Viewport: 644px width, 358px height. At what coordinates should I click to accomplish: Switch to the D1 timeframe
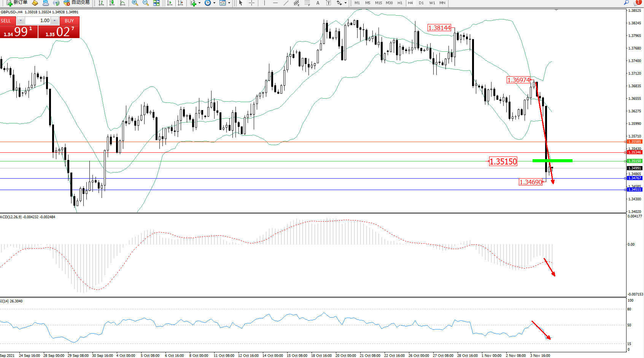[421, 3]
